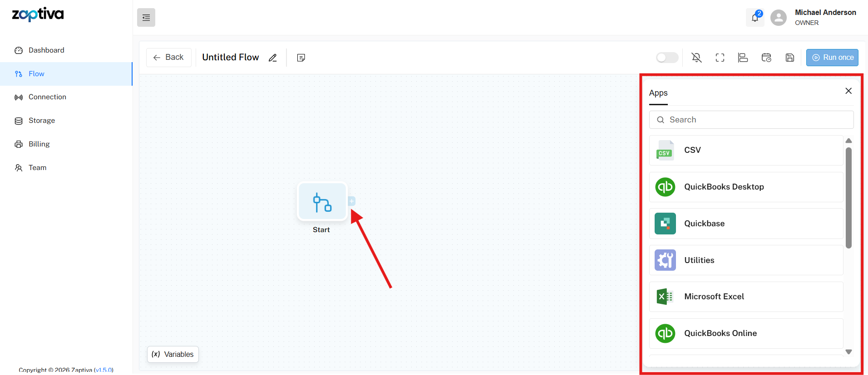868x375 pixels.
Task: Click the Run once button
Action: tap(832, 58)
